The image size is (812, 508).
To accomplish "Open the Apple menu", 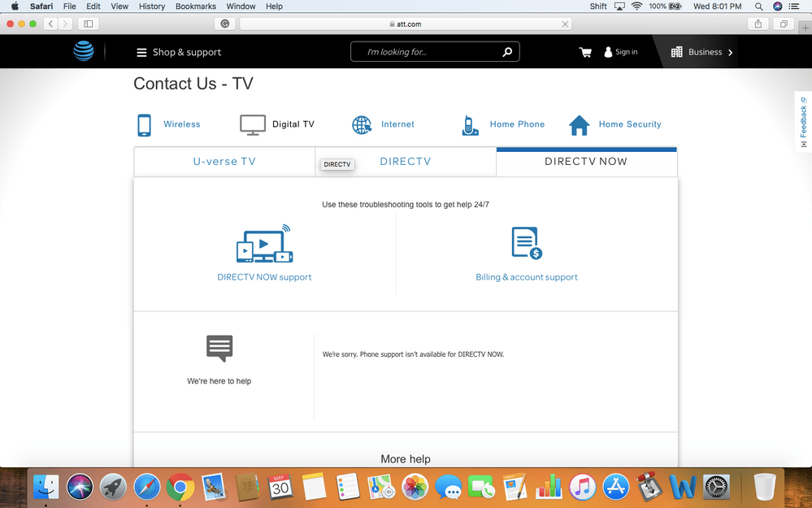I will pyautogui.click(x=15, y=7).
